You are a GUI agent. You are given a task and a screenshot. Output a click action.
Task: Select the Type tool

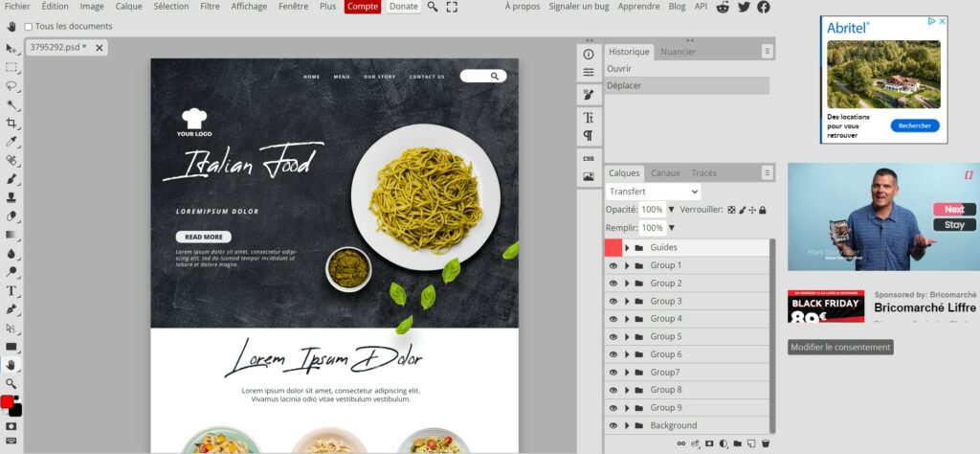pyautogui.click(x=11, y=291)
